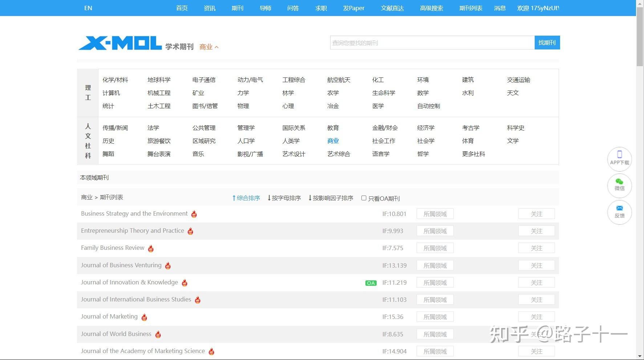This screenshot has width=644, height=360.
Task: Select 期刊 in the top navigation
Action: (237, 8)
